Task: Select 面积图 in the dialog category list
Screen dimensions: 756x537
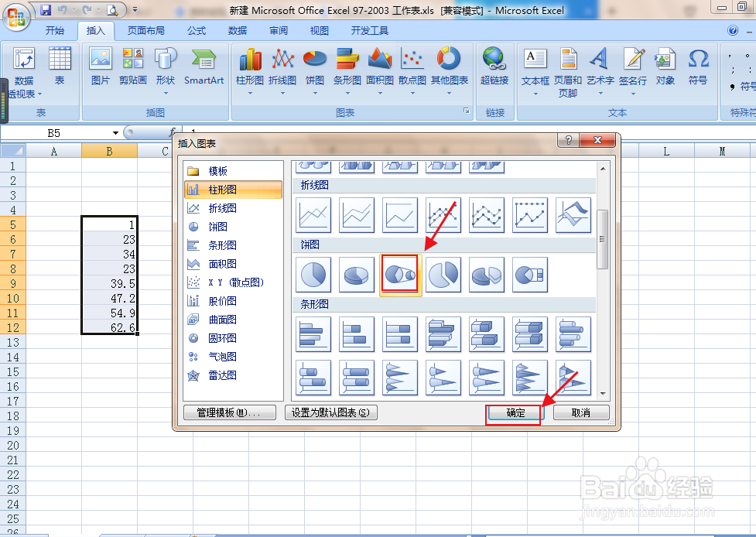Action: coord(234,264)
